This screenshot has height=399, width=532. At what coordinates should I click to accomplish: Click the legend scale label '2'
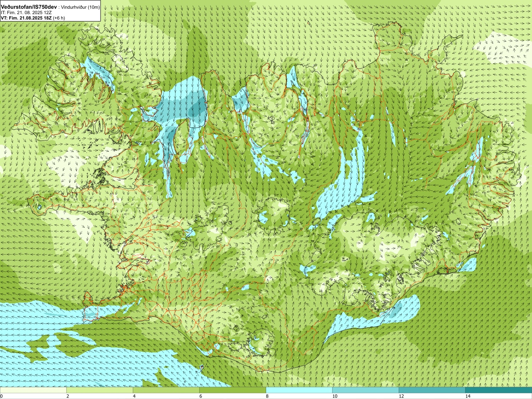click(68, 396)
